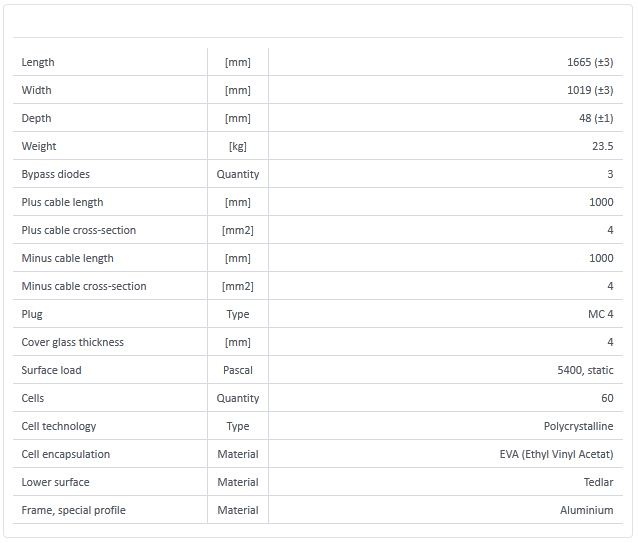Click the Length row label

coord(38,62)
